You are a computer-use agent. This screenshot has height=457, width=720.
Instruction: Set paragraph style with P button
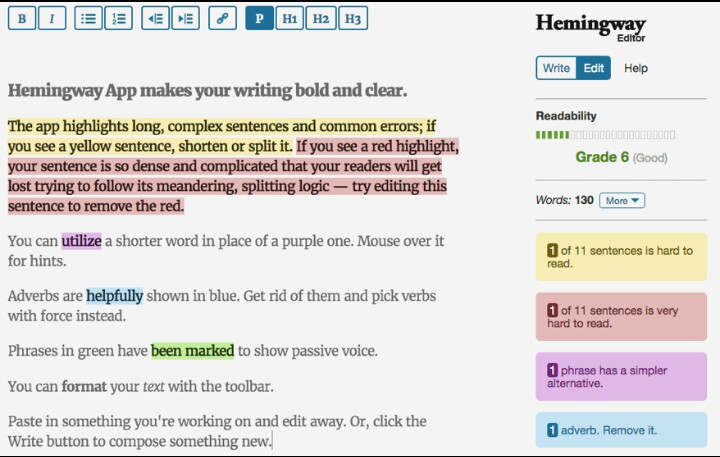[259, 18]
